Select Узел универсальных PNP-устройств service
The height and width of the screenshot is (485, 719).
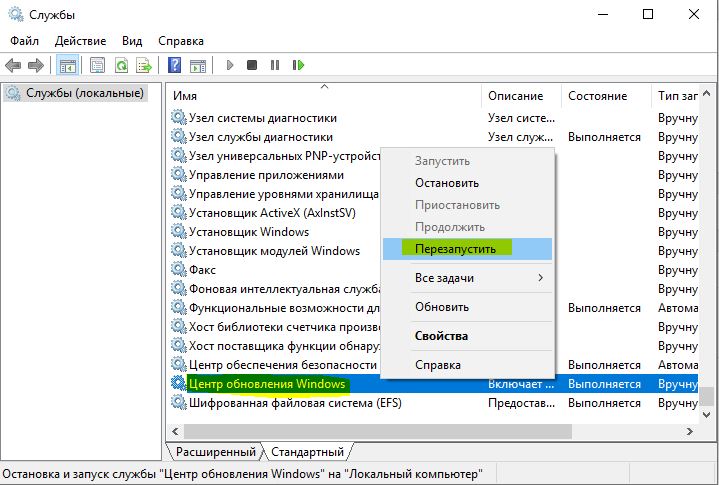click(285, 156)
